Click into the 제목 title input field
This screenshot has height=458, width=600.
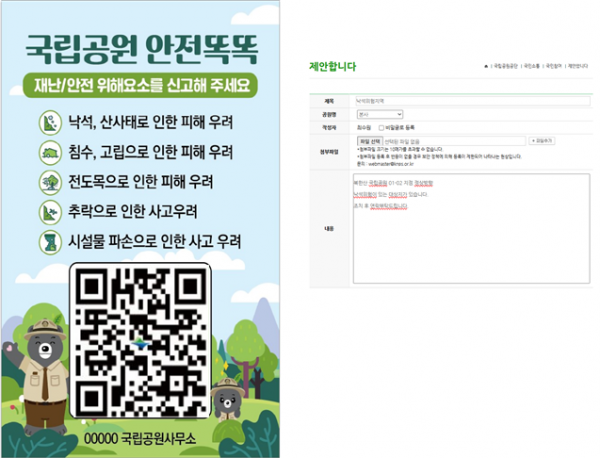tap(470, 102)
